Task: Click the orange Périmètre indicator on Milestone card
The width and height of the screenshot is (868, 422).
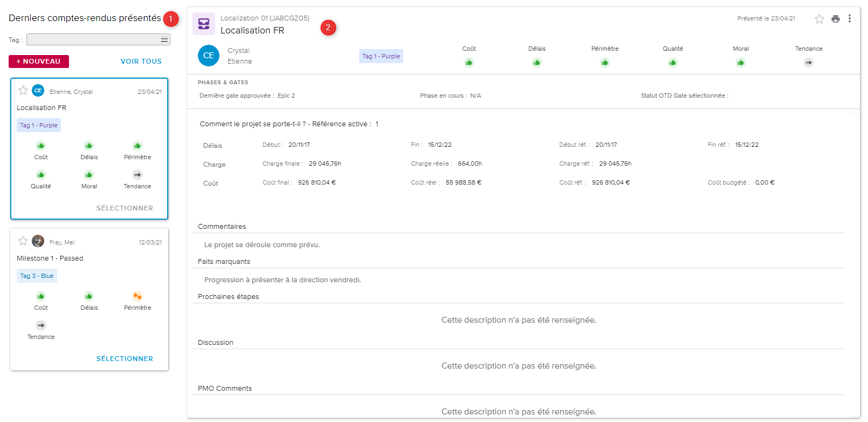Action: (137, 296)
